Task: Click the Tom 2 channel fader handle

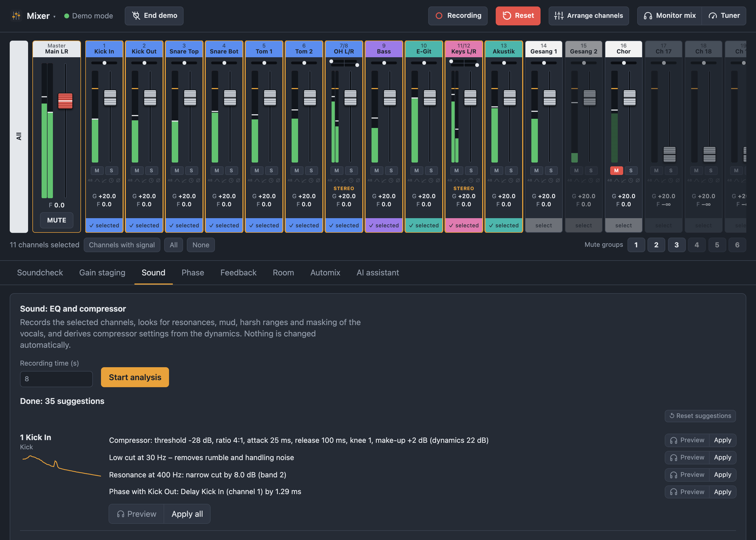Action: point(310,98)
